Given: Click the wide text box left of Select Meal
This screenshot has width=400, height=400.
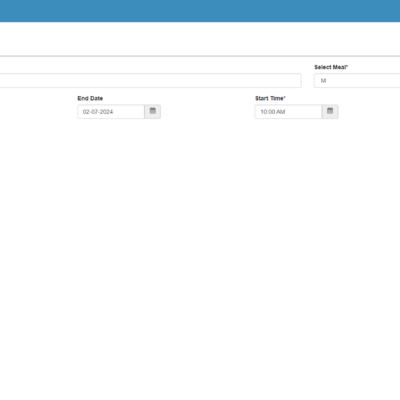Looking at the screenshot, I should click(151, 81).
